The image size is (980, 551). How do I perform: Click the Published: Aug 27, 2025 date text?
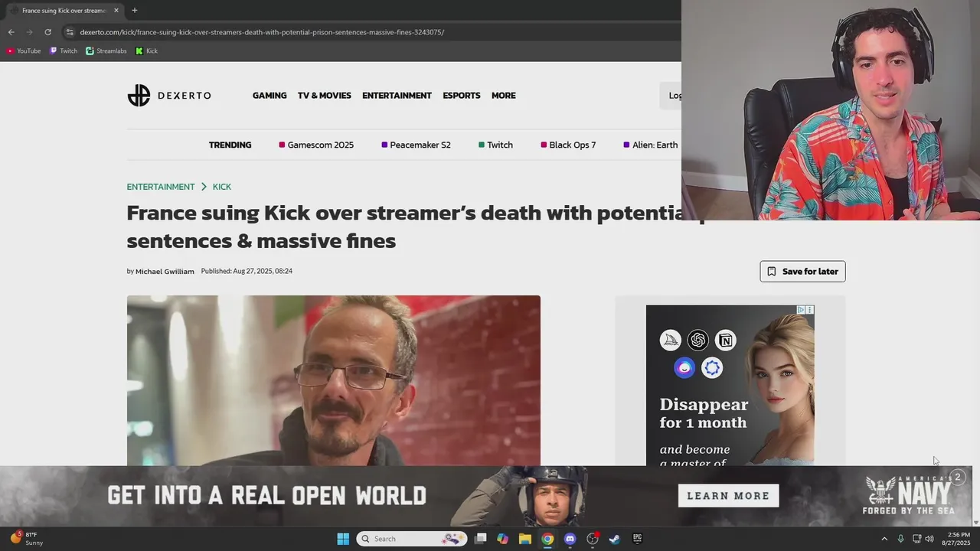247,271
